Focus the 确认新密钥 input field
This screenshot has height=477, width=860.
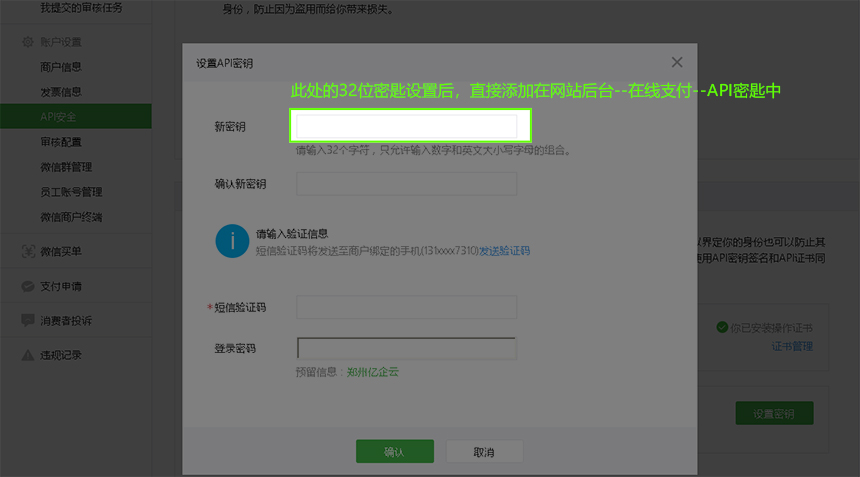coord(406,184)
